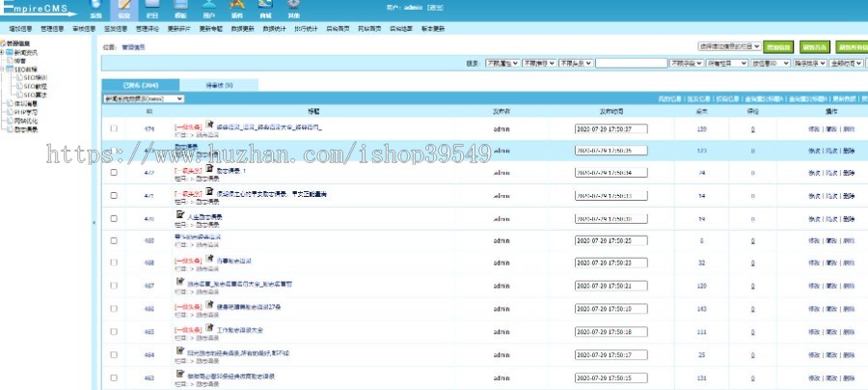Open the 降序排序 sort-order dropdown
The width and height of the screenshot is (868, 390).
tap(810, 63)
